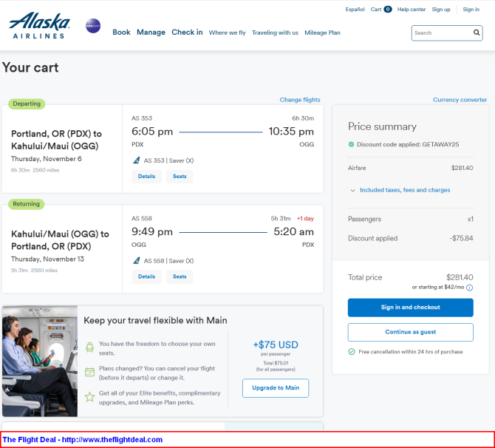Click the Kahului/Maui to Portland route title
Screen dimensions: 495x448
point(60,240)
